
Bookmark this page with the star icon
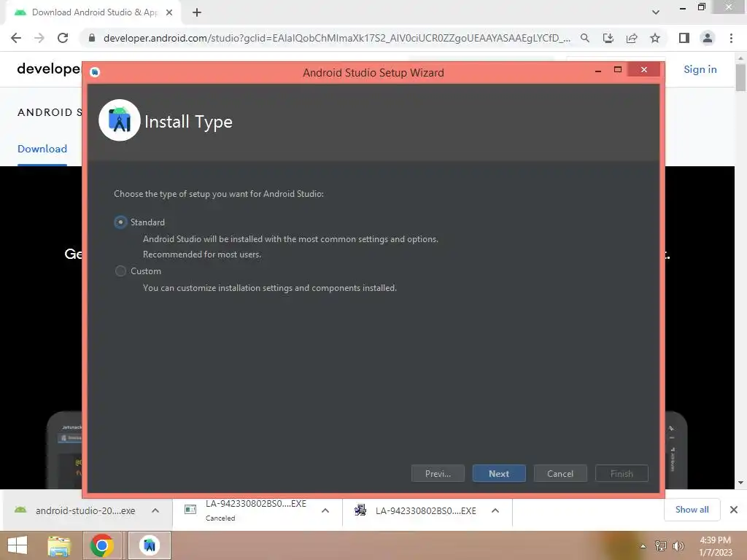(x=655, y=38)
